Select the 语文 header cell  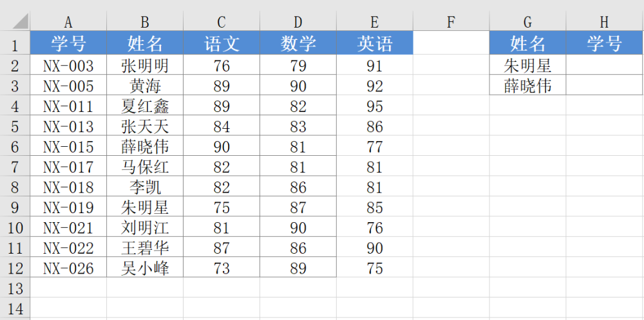coord(222,44)
